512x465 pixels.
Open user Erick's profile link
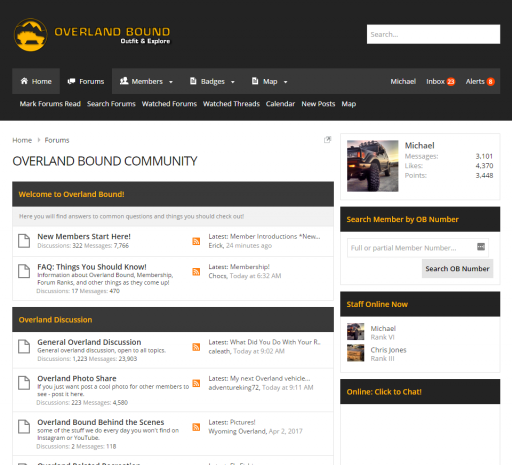coord(216,246)
